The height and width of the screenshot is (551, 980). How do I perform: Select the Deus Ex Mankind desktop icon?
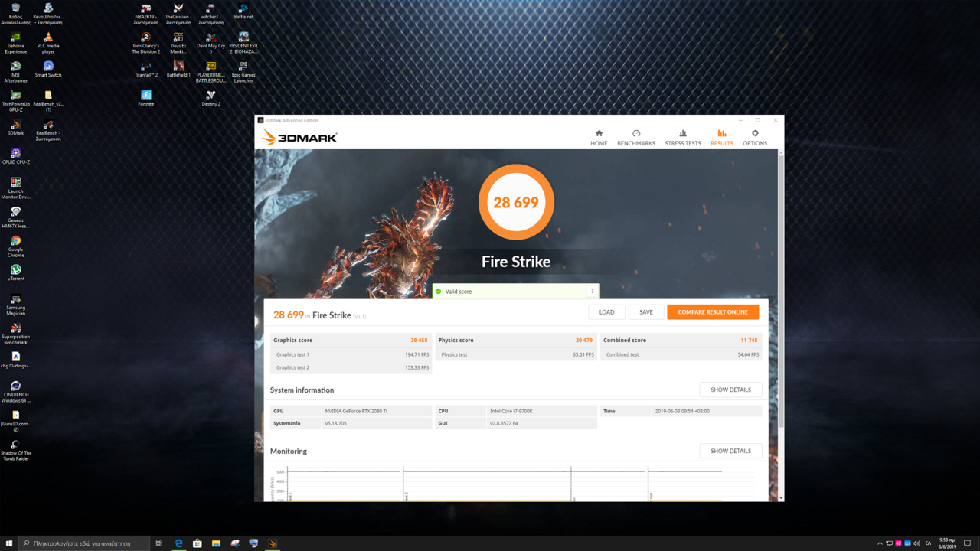point(178,43)
